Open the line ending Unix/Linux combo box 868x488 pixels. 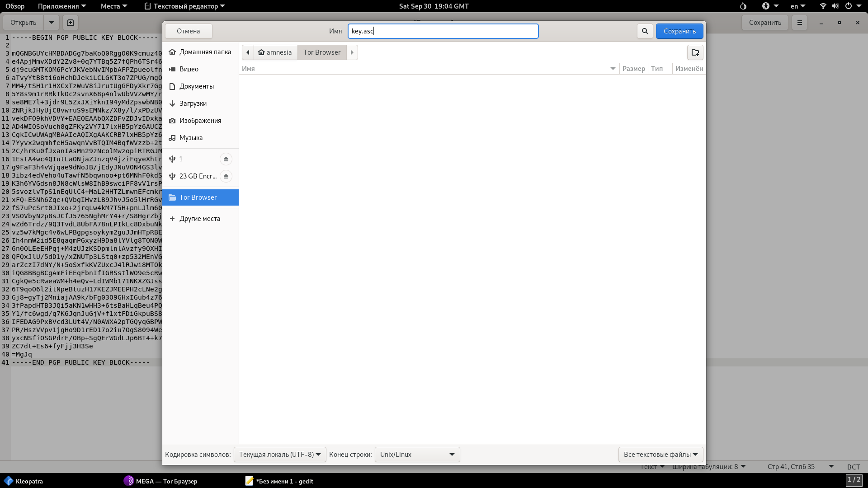417,455
